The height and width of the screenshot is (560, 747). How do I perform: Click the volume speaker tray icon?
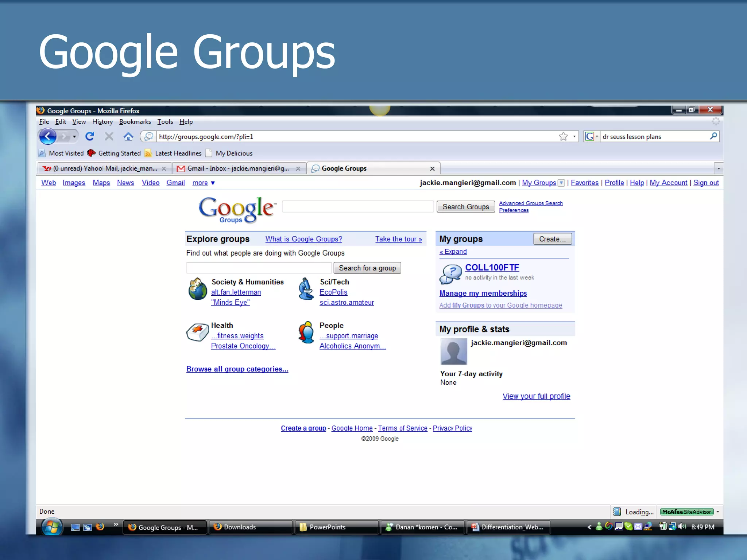[682, 526]
